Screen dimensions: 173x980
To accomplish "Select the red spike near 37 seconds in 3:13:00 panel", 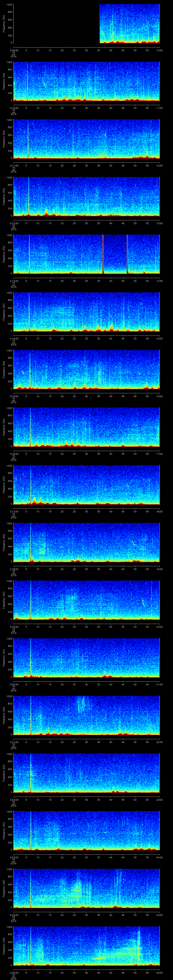I will (103, 254).
